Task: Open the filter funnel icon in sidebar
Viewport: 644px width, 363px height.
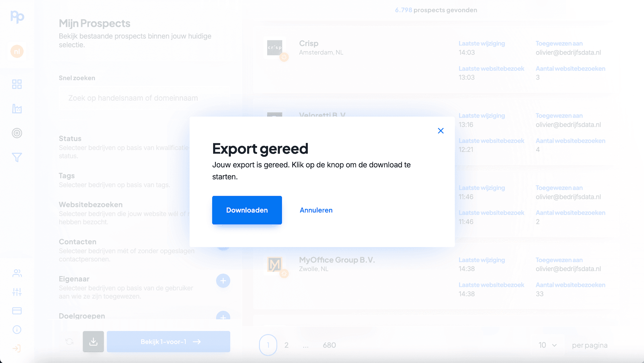Action: click(17, 157)
